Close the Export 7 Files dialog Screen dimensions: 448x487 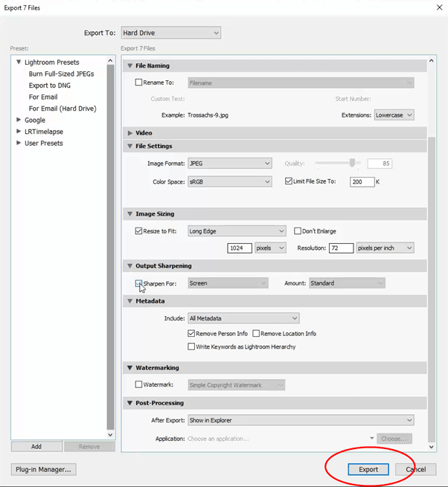click(x=439, y=7)
